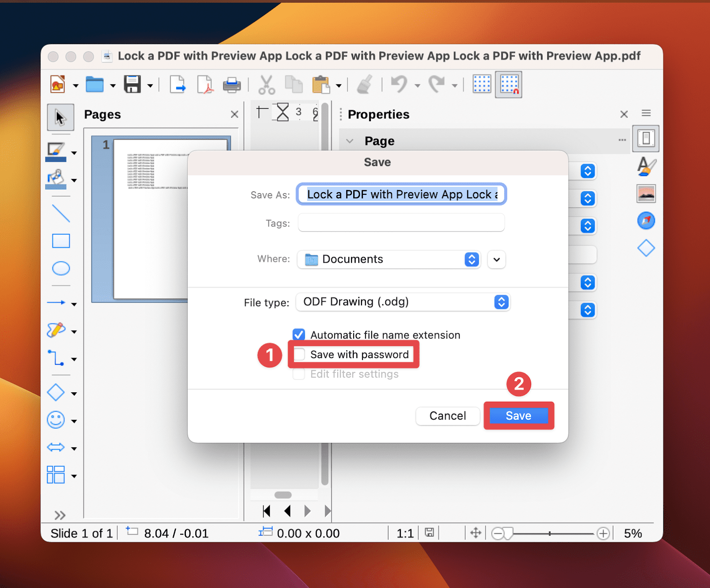Open the Page section more options dots
This screenshot has width=710, height=588.
click(622, 140)
